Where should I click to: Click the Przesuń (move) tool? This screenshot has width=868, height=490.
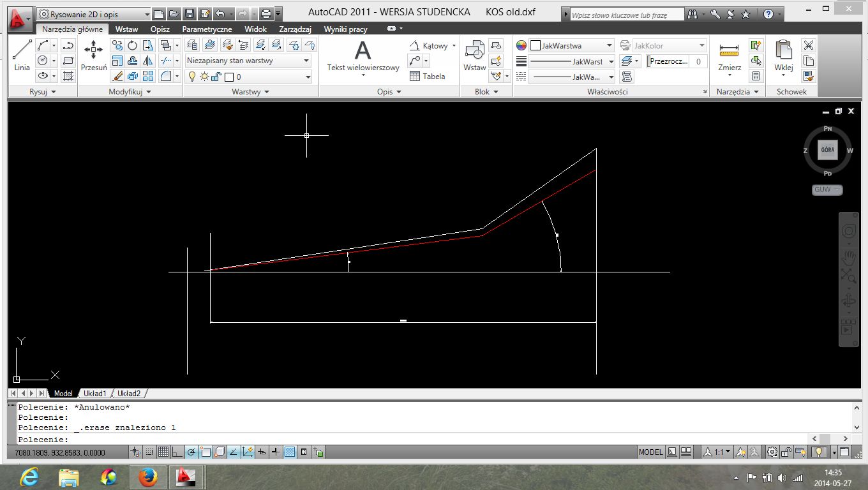(x=94, y=56)
